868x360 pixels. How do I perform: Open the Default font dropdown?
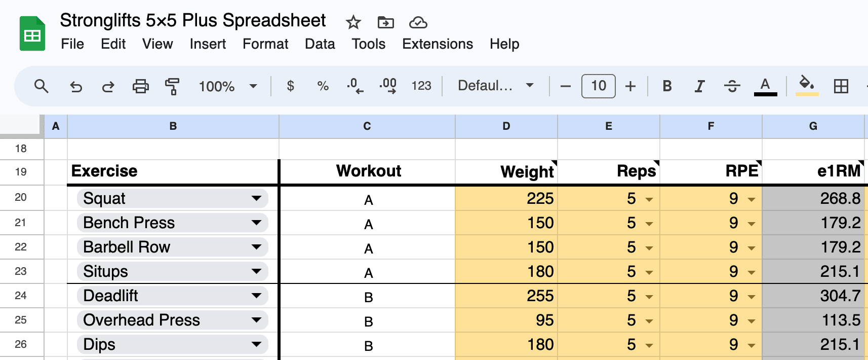tap(496, 86)
